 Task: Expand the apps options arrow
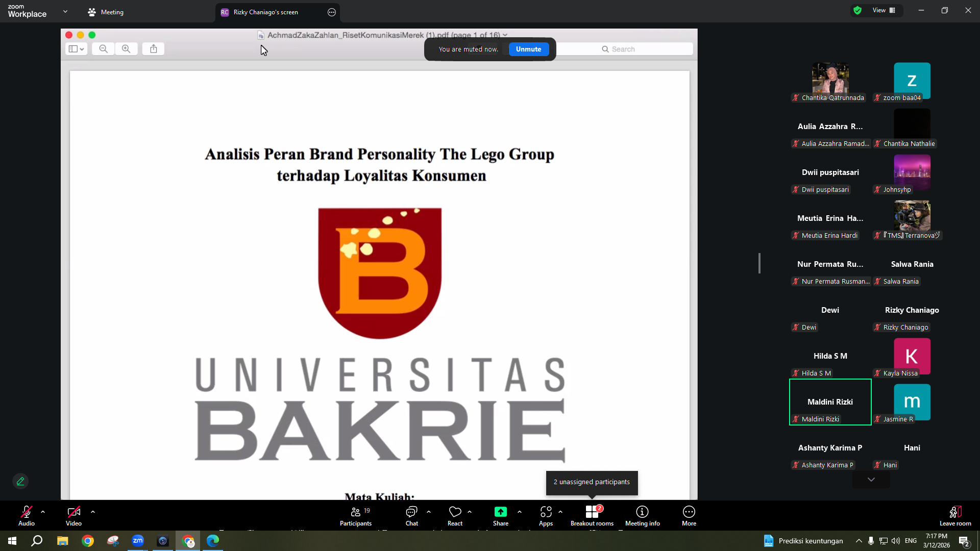[x=560, y=512]
